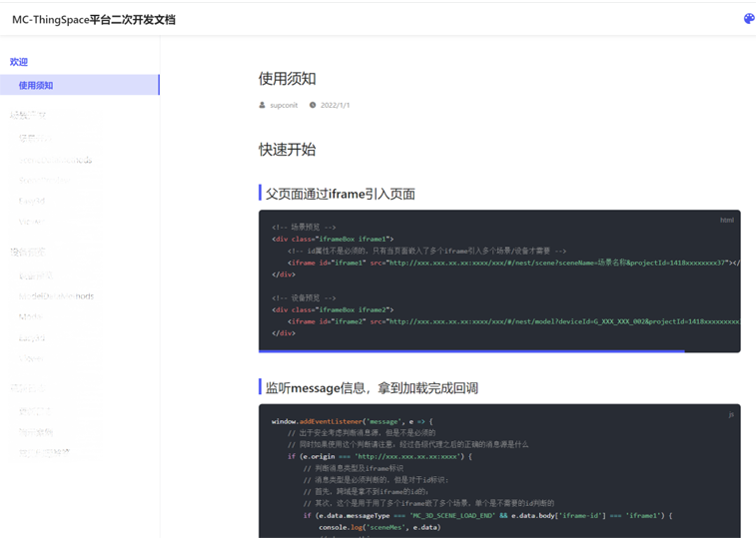Click the clock icon beside the date
Screen dimensions: 756x538
[x=313, y=105]
